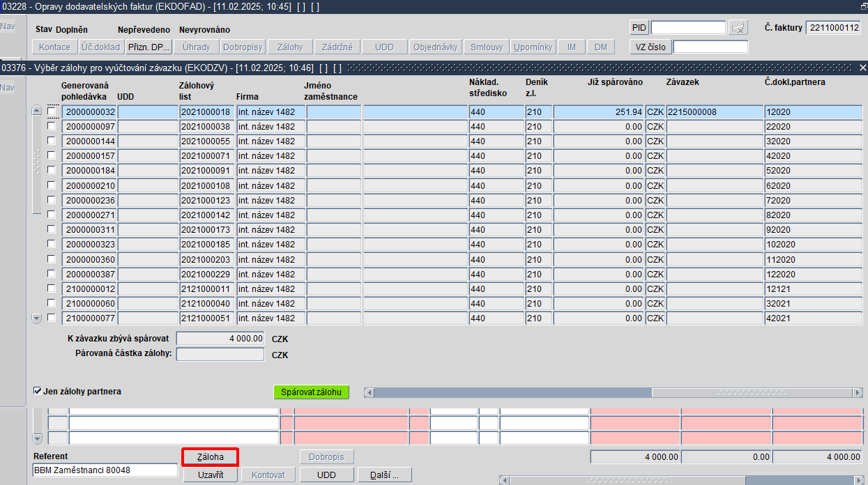Click the scroll-down arrow of advance list
Screen dimensions: 868x485
coord(38,318)
